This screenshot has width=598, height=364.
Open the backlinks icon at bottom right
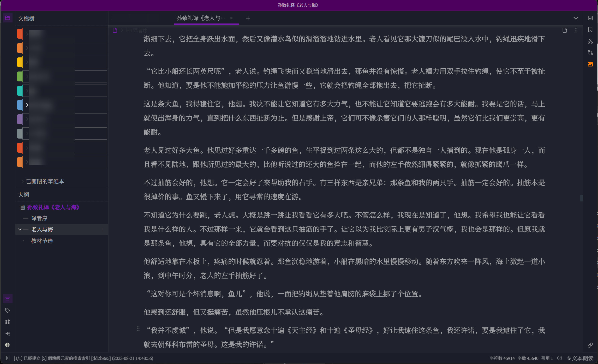click(590, 345)
